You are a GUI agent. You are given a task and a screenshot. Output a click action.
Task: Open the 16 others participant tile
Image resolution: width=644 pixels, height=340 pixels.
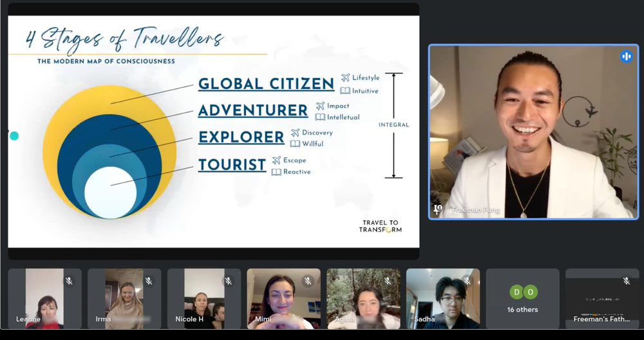coord(522,299)
